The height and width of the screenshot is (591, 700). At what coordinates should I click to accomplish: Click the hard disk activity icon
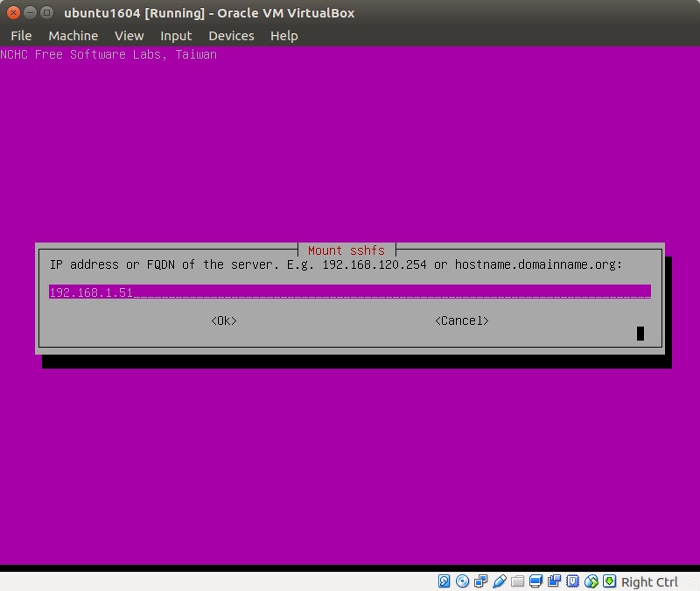[x=444, y=581]
